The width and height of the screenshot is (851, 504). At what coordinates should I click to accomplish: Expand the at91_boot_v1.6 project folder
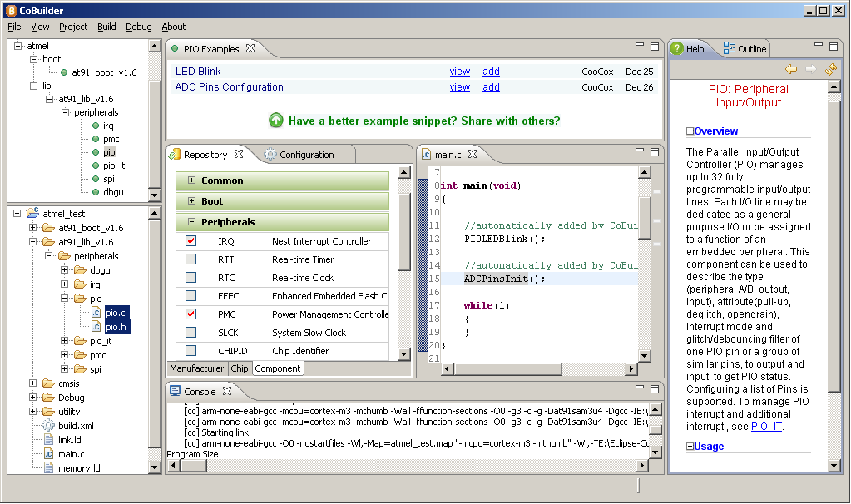(x=32, y=227)
